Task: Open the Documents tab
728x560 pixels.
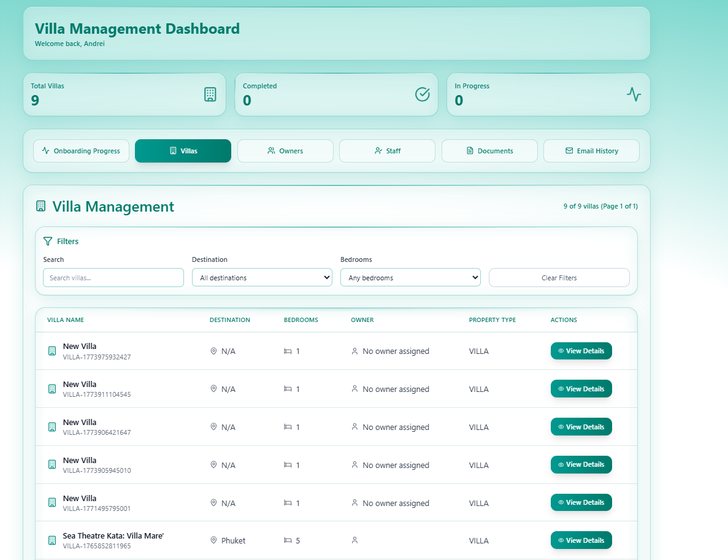Action: (x=489, y=151)
